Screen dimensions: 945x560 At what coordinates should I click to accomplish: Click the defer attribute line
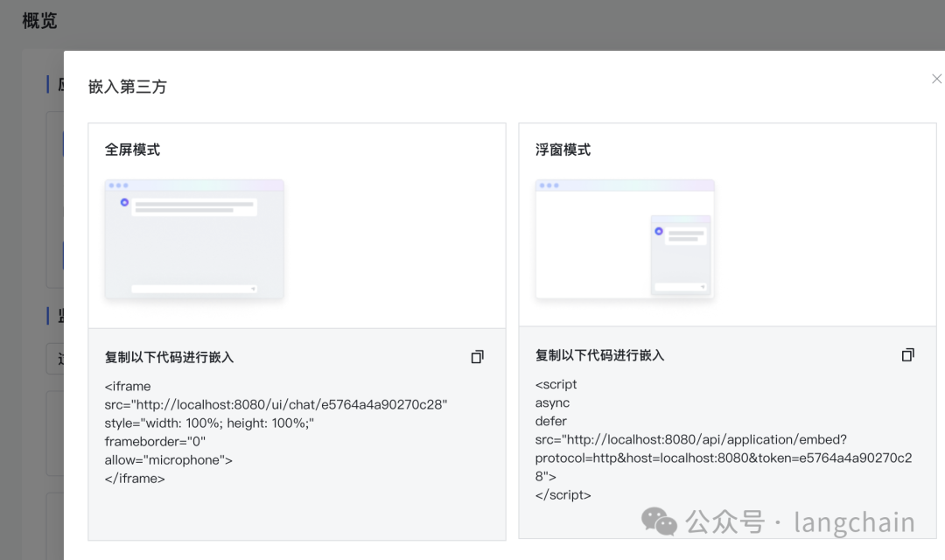551,421
